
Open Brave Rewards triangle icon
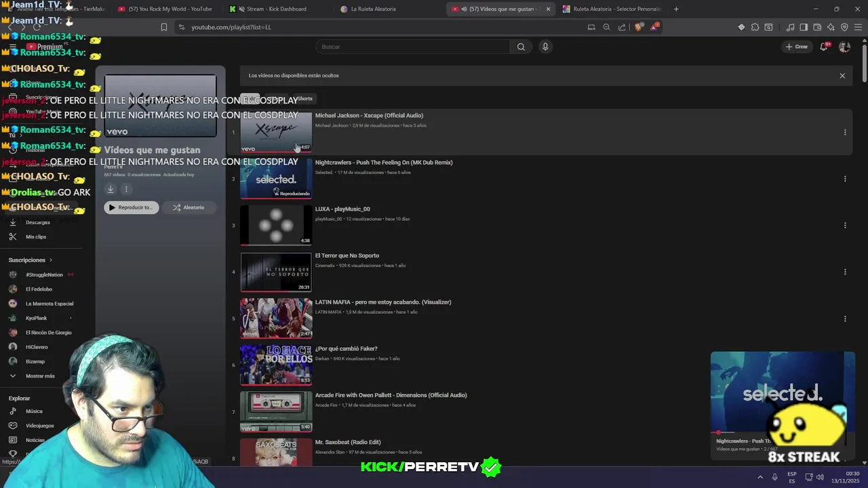pyautogui.click(x=654, y=27)
